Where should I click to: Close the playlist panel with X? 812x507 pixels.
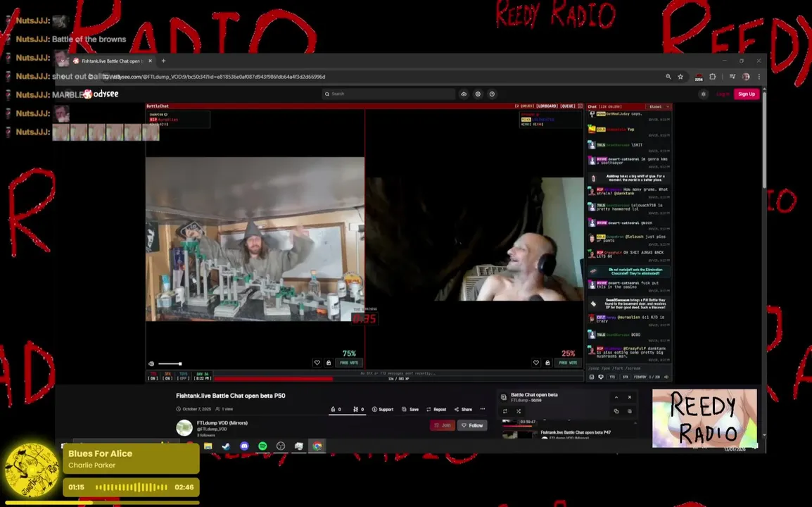coord(630,397)
